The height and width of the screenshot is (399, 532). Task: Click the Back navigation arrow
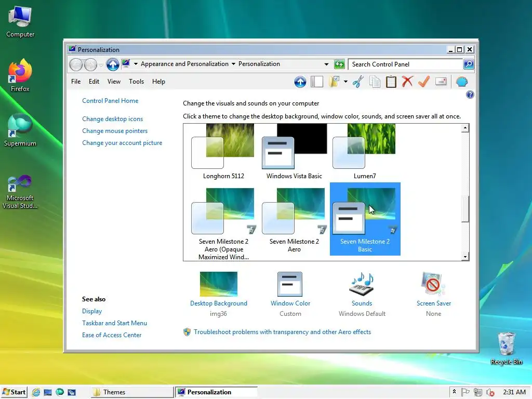[76, 64]
